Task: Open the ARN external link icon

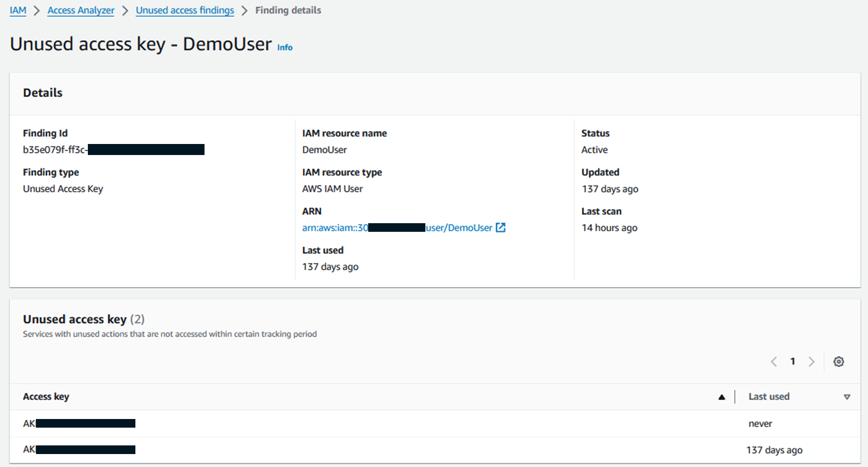Action: point(501,228)
